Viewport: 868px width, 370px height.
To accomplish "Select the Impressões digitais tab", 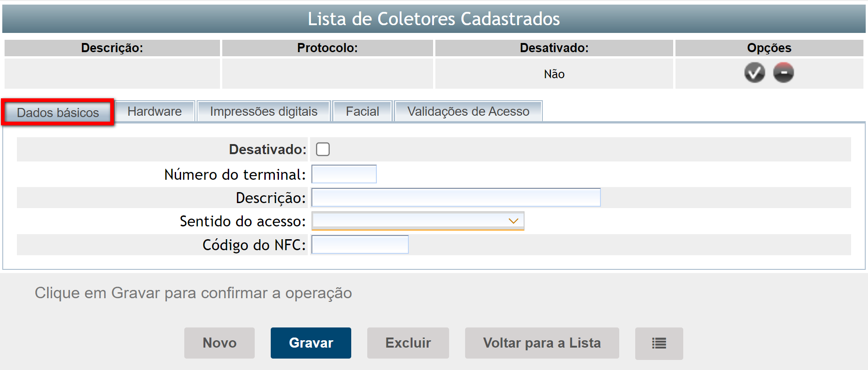I will point(263,112).
